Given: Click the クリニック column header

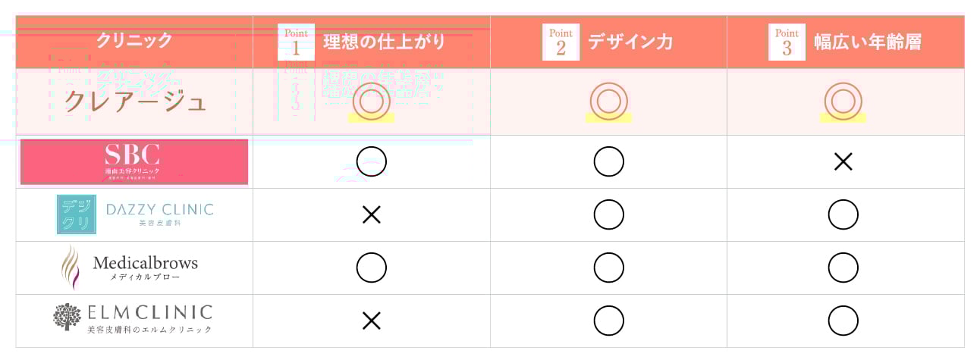Looking at the screenshot, I should pyautogui.click(x=134, y=40).
